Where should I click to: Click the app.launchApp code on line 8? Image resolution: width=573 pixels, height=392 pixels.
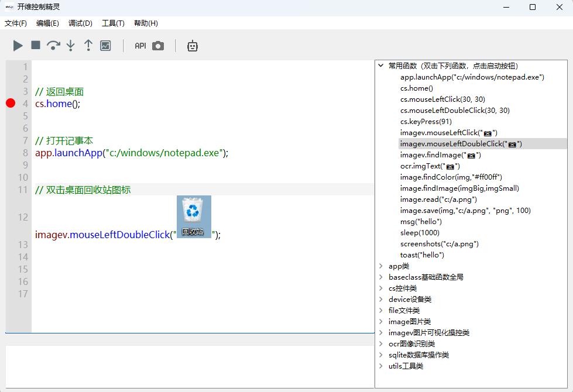132,153
